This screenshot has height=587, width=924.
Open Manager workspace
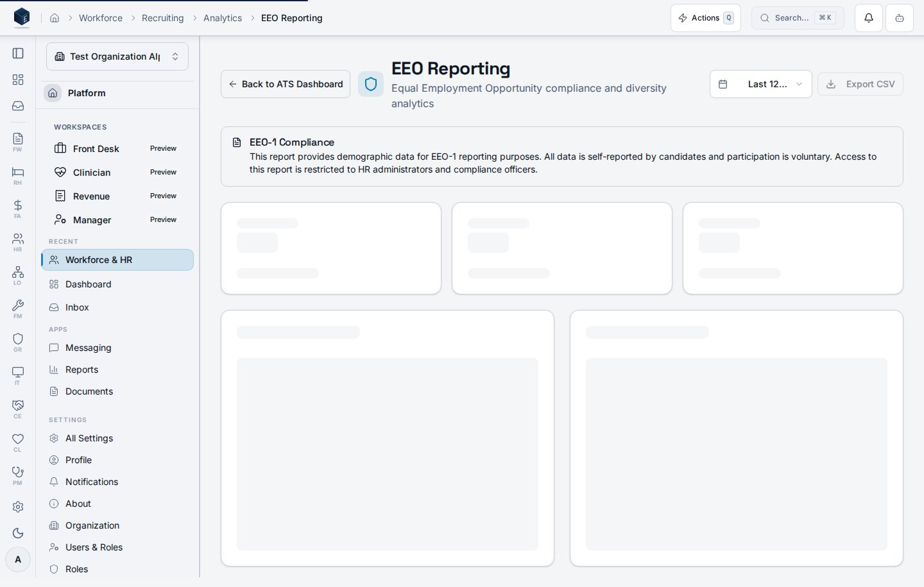point(117,220)
